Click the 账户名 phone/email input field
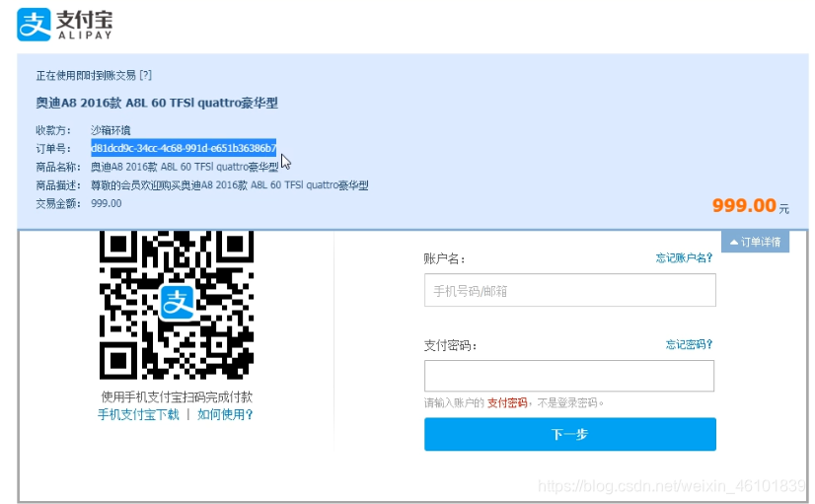 (569, 290)
